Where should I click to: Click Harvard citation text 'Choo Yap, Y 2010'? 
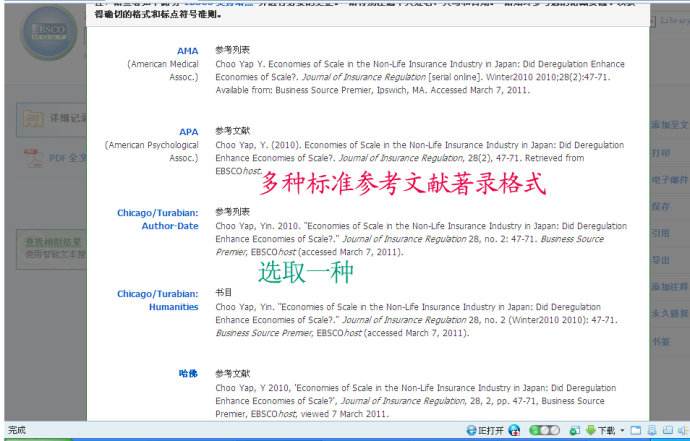tap(416, 401)
